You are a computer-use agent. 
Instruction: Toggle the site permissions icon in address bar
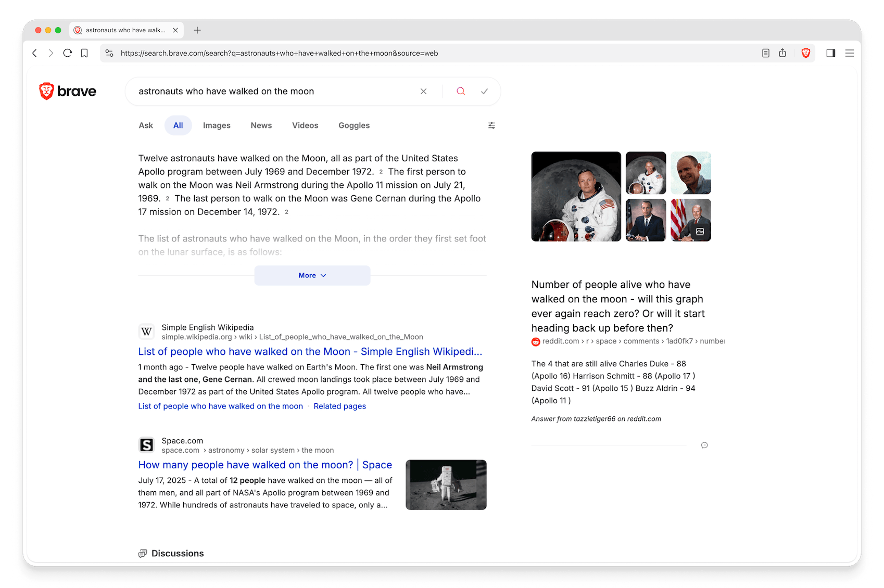coord(109,53)
